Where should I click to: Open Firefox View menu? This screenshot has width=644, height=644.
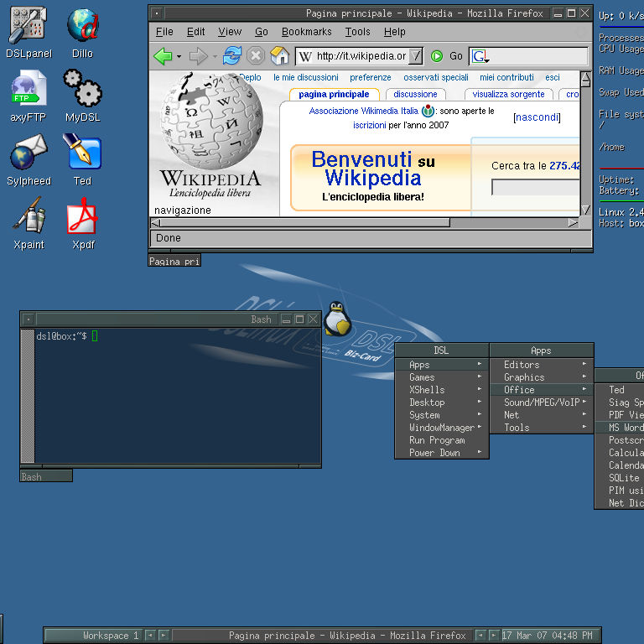(230, 32)
